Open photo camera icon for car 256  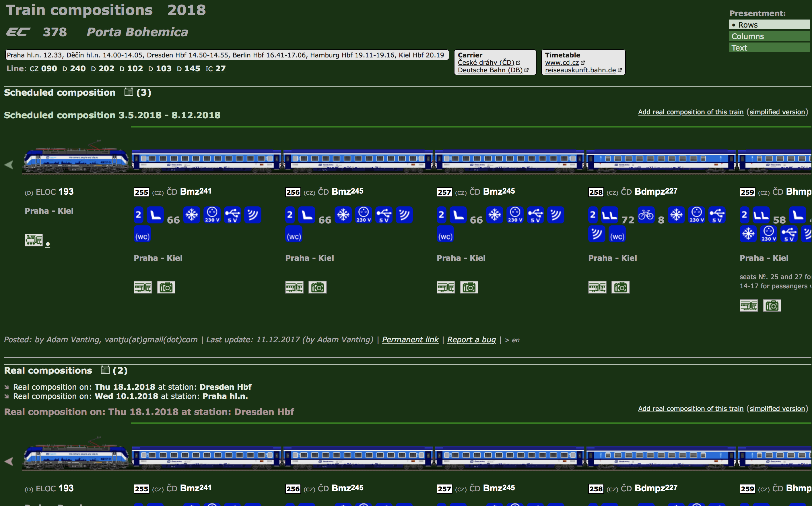318,287
